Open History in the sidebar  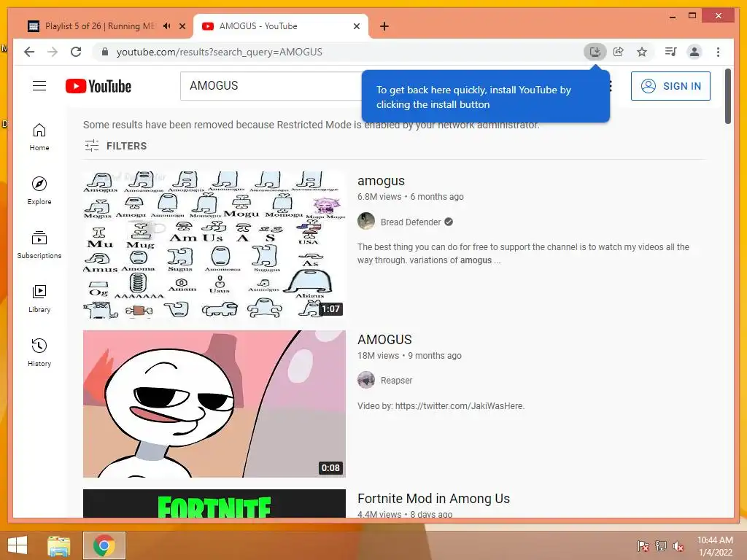pyautogui.click(x=39, y=352)
